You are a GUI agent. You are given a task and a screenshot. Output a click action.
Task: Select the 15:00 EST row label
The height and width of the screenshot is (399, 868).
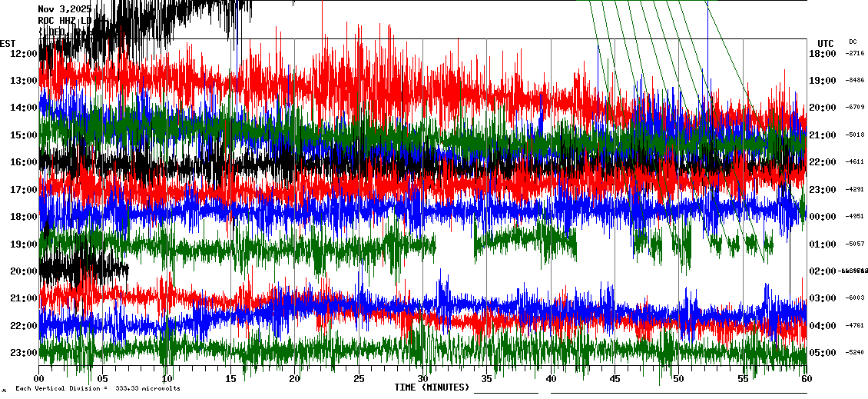pyautogui.click(x=23, y=135)
